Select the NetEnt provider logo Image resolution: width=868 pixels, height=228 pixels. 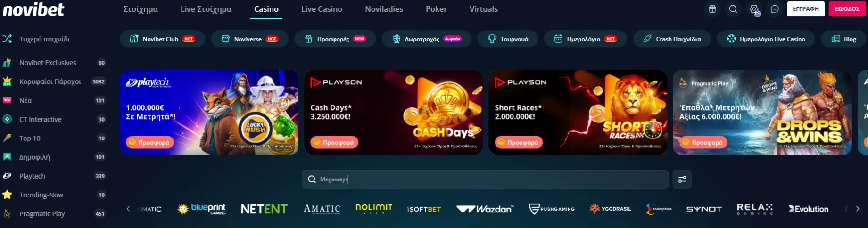click(x=264, y=209)
